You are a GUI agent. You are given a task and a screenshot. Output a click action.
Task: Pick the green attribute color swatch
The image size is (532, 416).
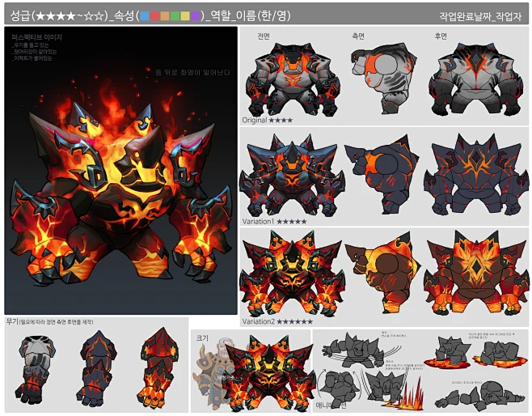pyautogui.click(x=175, y=15)
